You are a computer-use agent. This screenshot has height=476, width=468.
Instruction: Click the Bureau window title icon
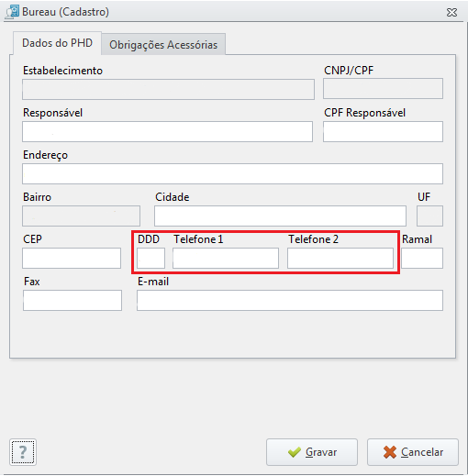[x=13, y=12]
